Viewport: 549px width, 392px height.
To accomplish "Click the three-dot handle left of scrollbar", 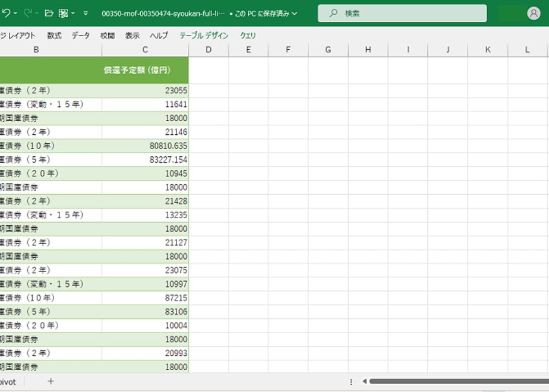I will tap(351, 381).
